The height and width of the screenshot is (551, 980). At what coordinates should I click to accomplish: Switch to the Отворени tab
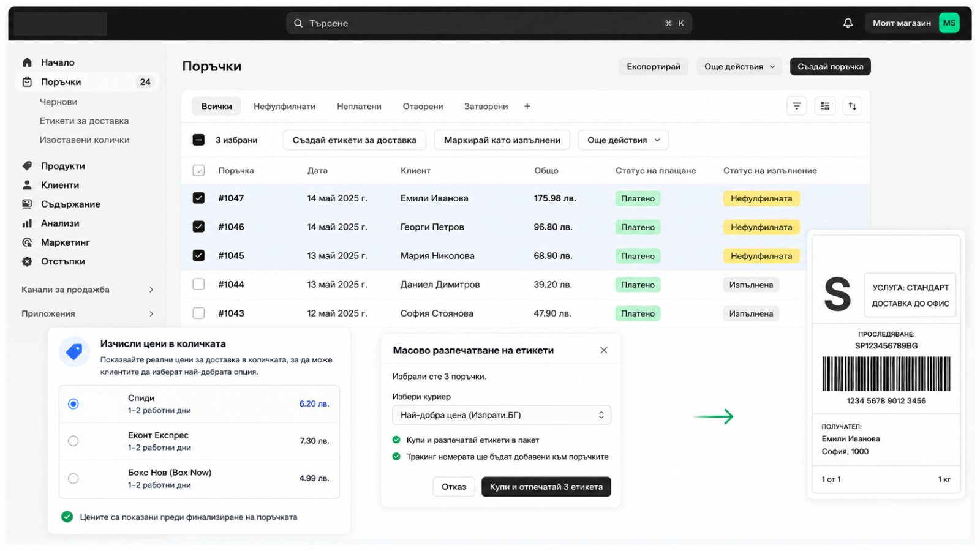423,107
